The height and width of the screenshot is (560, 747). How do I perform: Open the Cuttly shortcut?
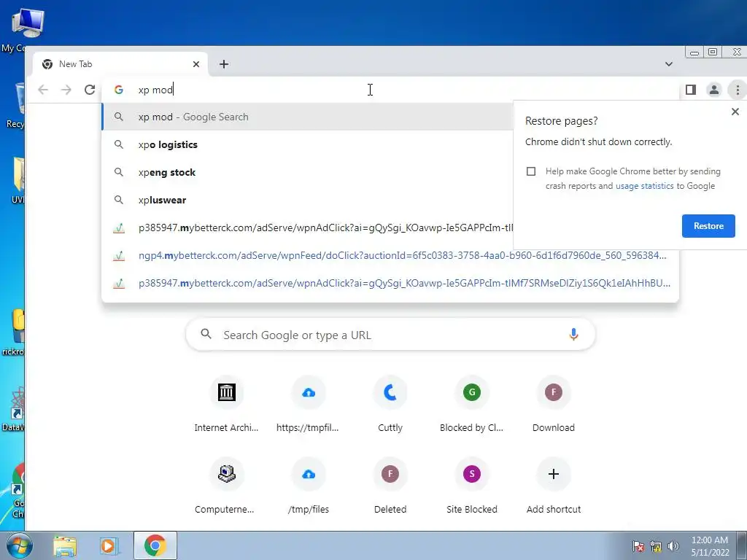pos(390,404)
